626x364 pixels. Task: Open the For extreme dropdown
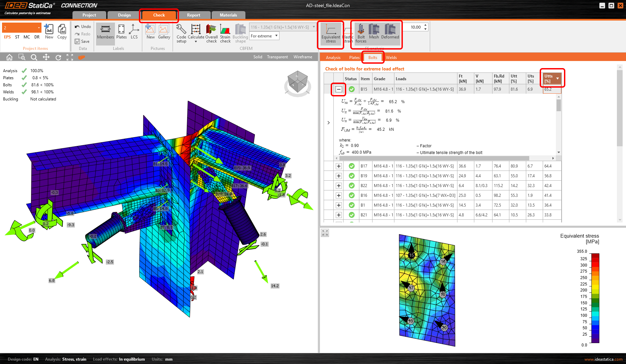[264, 36]
